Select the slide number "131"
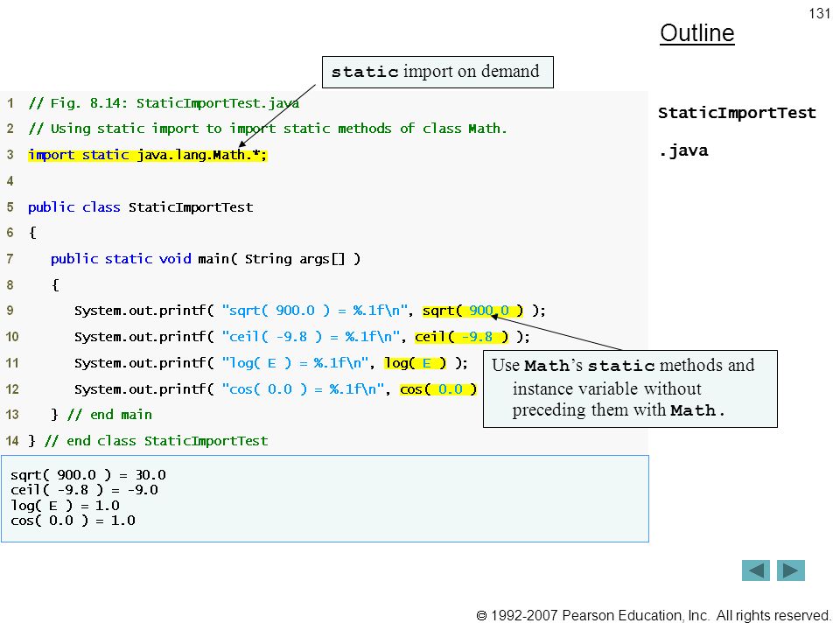840x630 pixels. point(819,13)
